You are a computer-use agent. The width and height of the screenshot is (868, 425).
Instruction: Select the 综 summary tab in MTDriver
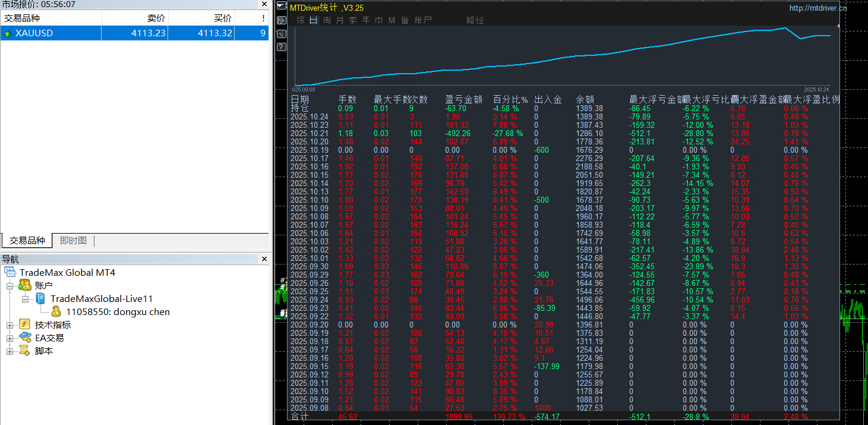301,20
